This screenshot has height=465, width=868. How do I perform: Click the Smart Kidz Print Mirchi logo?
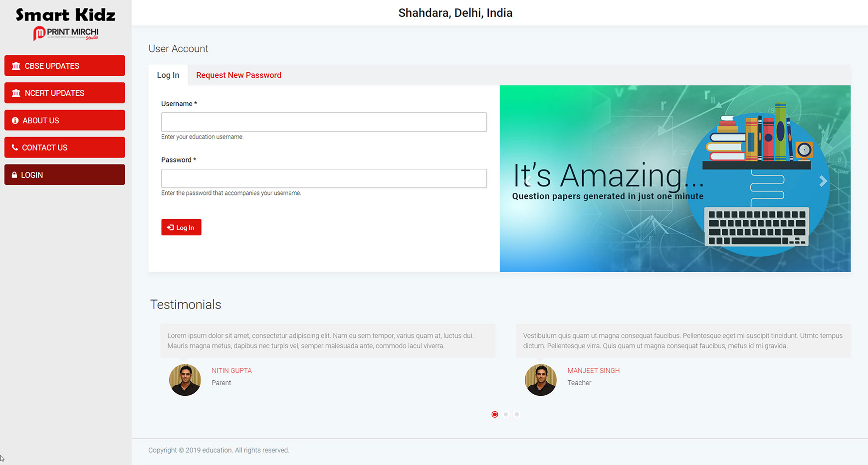tap(65, 23)
